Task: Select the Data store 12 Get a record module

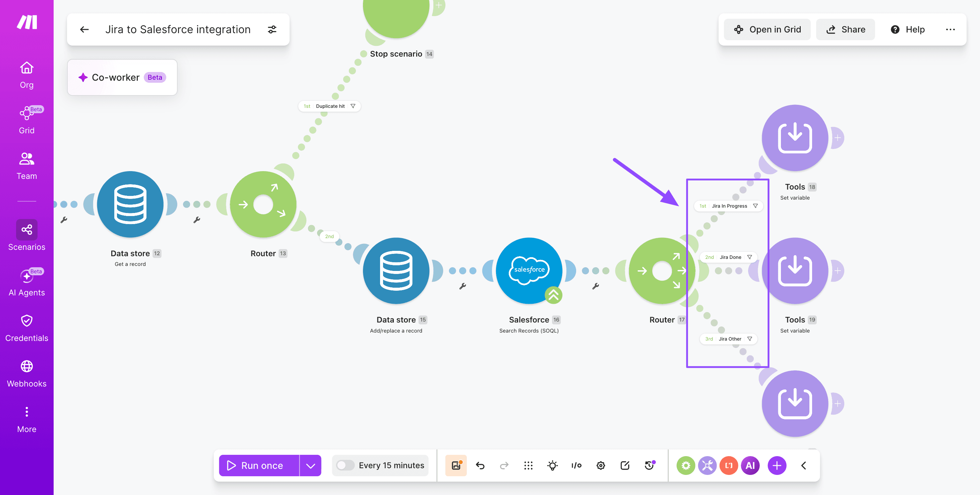Action: click(130, 204)
